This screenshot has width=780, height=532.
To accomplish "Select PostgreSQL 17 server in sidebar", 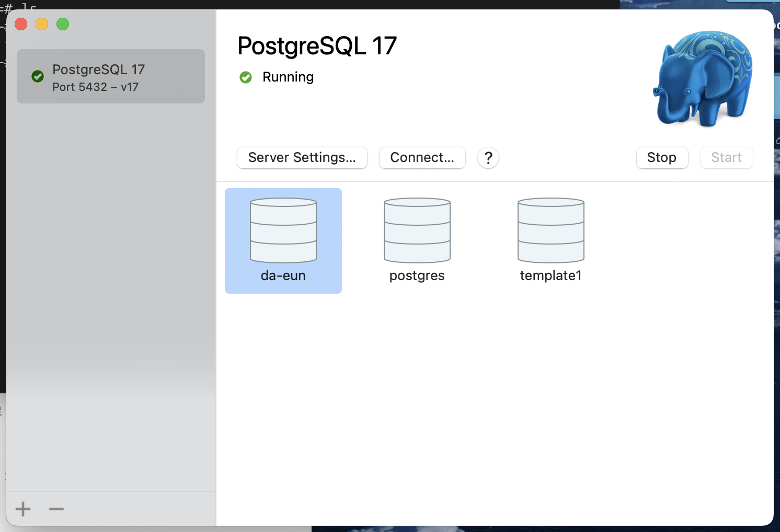I will 111,76.
